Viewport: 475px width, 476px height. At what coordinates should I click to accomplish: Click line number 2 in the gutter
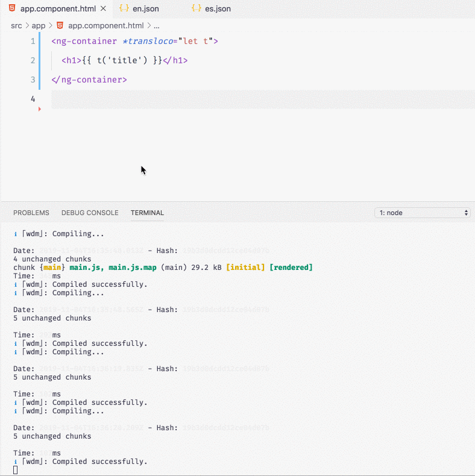pyautogui.click(x=33, y=60)
